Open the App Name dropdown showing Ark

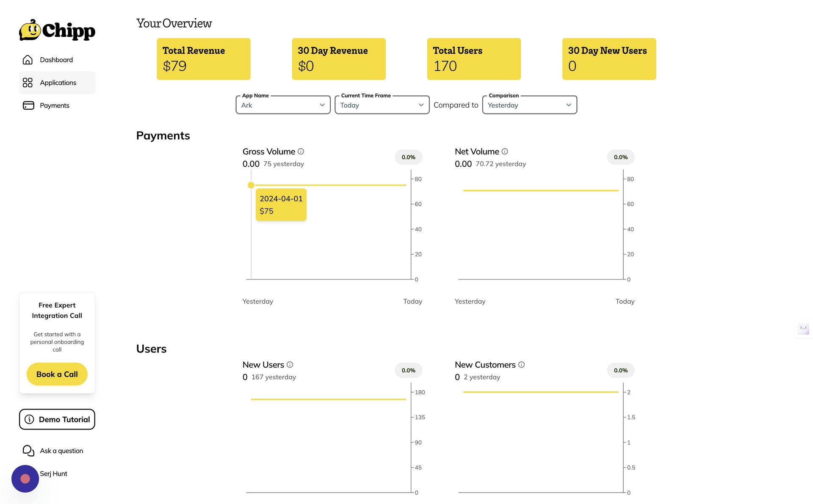coord(283,105)
